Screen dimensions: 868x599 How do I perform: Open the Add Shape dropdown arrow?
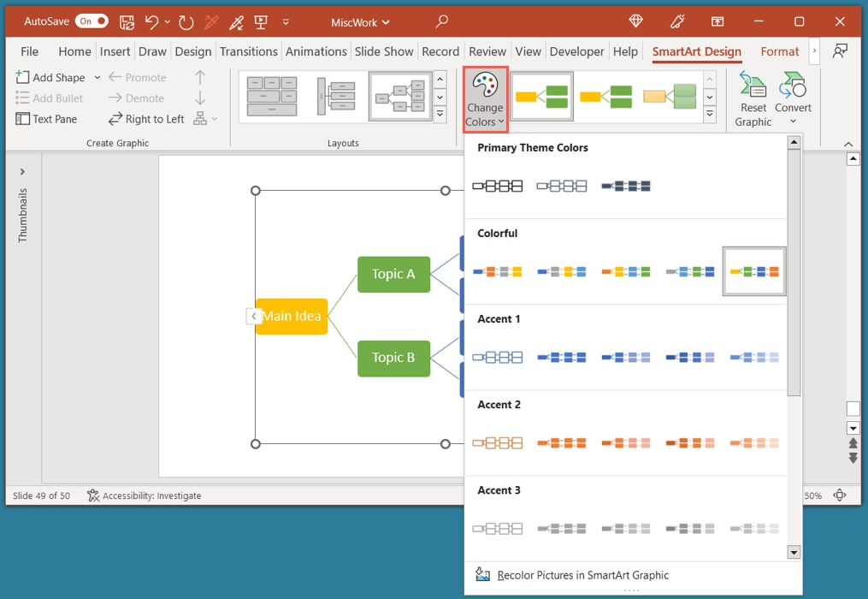97,78
